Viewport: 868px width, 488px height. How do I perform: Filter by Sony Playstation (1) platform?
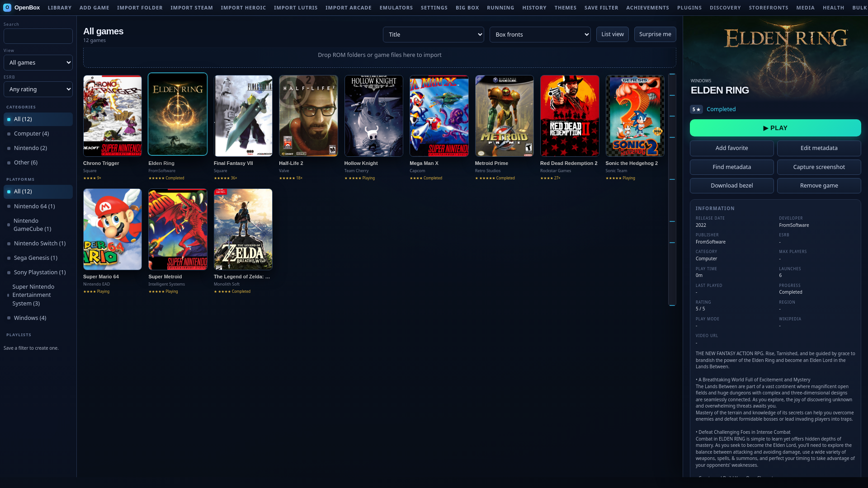coord(38,272)
